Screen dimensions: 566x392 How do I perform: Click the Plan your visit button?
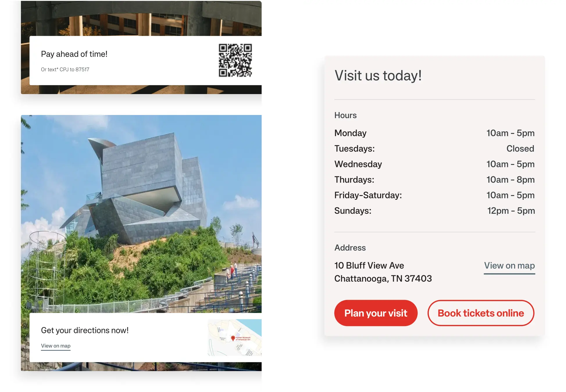pyautogui.click(x=376, y=313)
